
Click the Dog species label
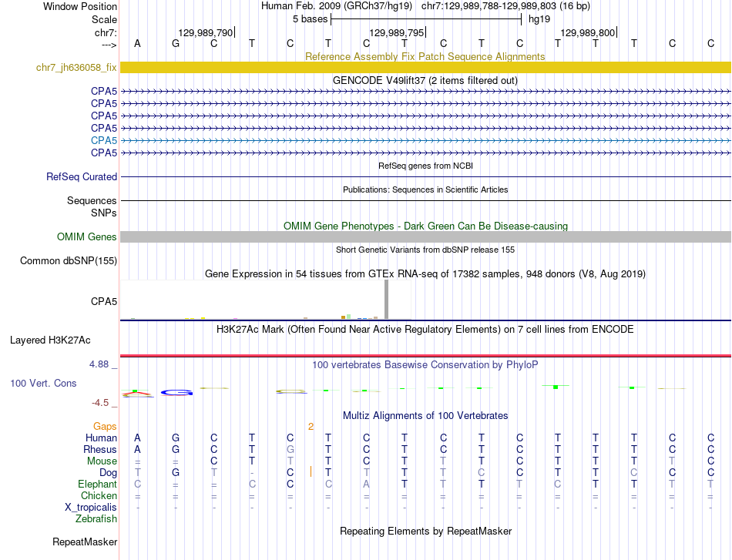tap(109, 473)
